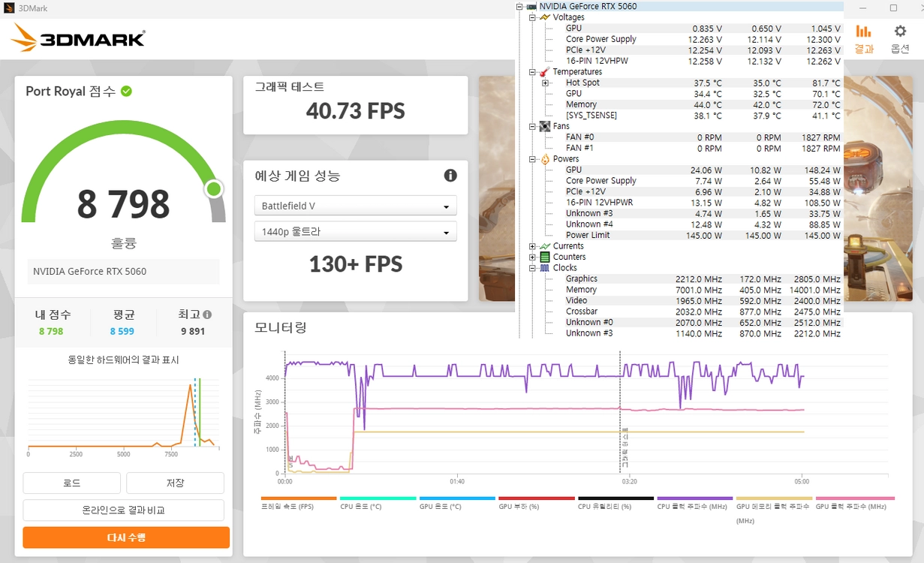Expand the Hot Spot temperature node
Viewport: 924px width, 563px height.
[546, 83]
